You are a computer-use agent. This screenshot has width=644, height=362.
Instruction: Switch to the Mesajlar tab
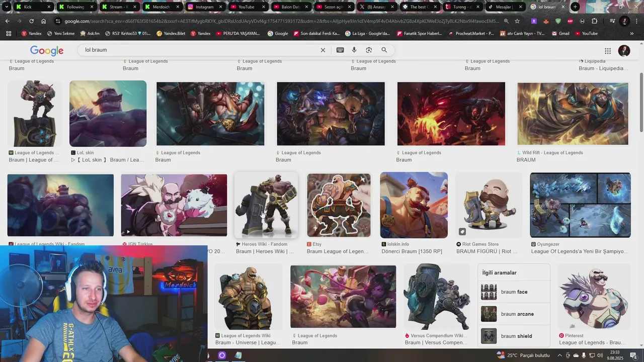pos(505,7)
